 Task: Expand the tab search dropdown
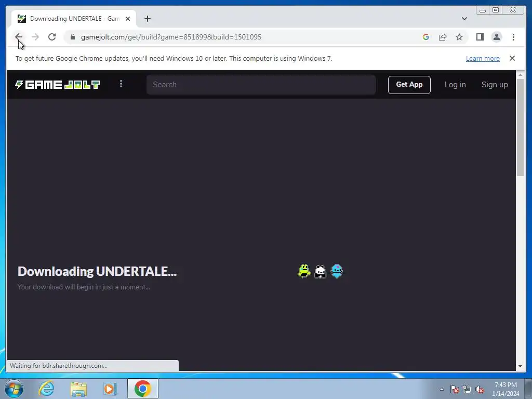pos(464,19)
